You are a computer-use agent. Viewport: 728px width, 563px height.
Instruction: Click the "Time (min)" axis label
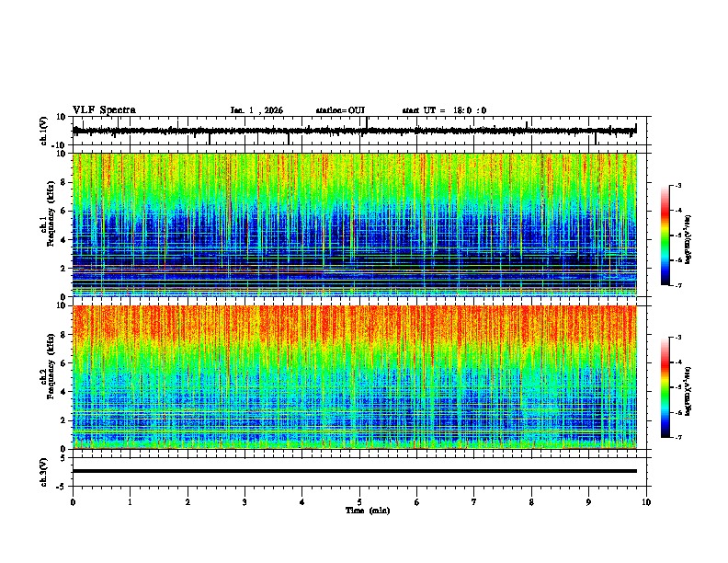(x=368, y=511)
